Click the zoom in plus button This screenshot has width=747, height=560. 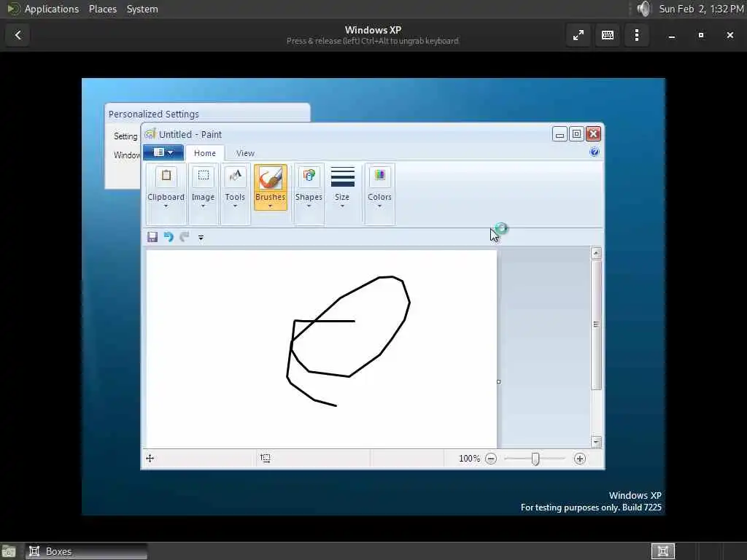[580, 459]
